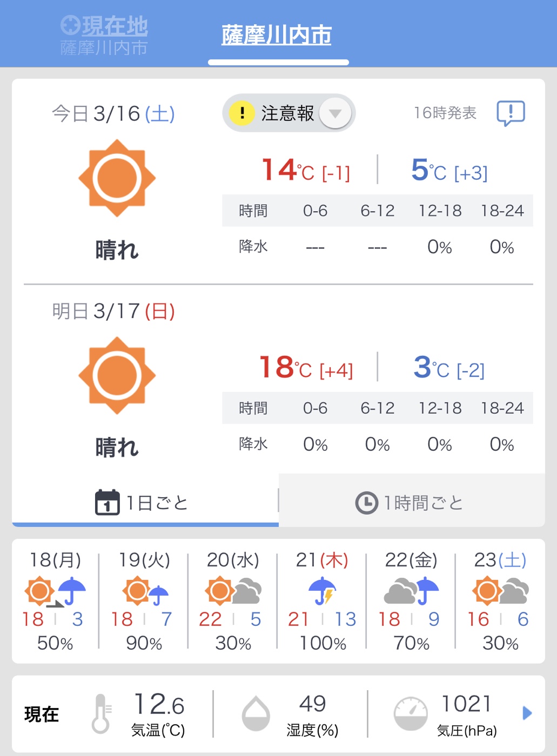Switch to 現在地 current location tab
557x756 pixels.
104,36
